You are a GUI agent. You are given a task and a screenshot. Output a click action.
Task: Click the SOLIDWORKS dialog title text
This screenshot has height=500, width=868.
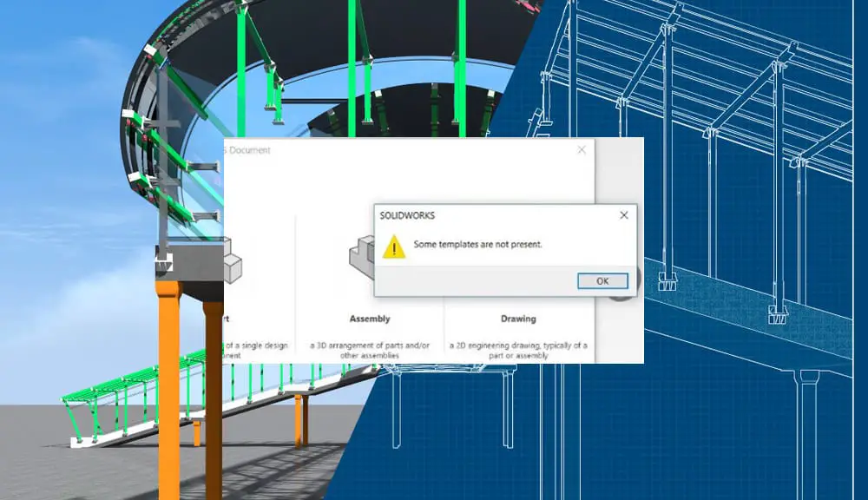coord(407,216)
